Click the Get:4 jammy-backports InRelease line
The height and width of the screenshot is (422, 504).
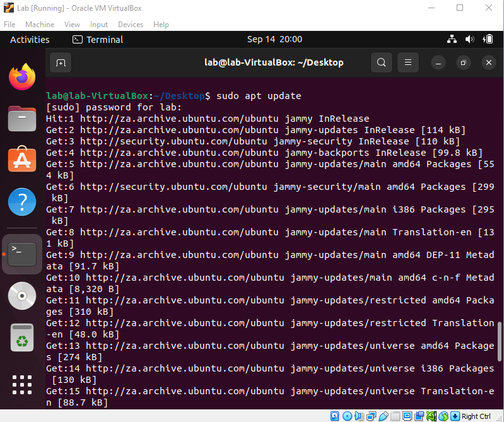[264, 153]
